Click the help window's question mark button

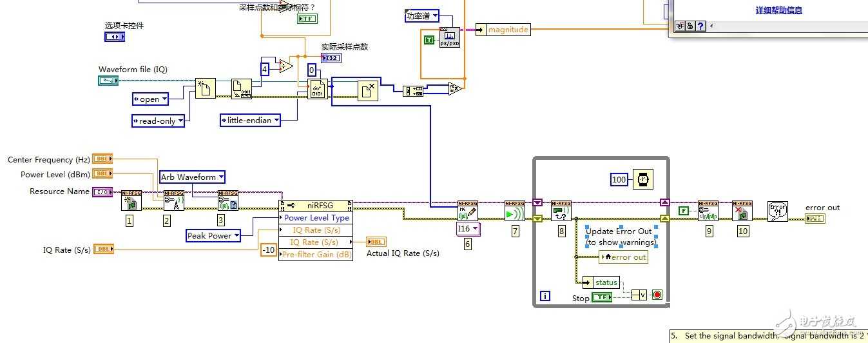coord(700,26)
